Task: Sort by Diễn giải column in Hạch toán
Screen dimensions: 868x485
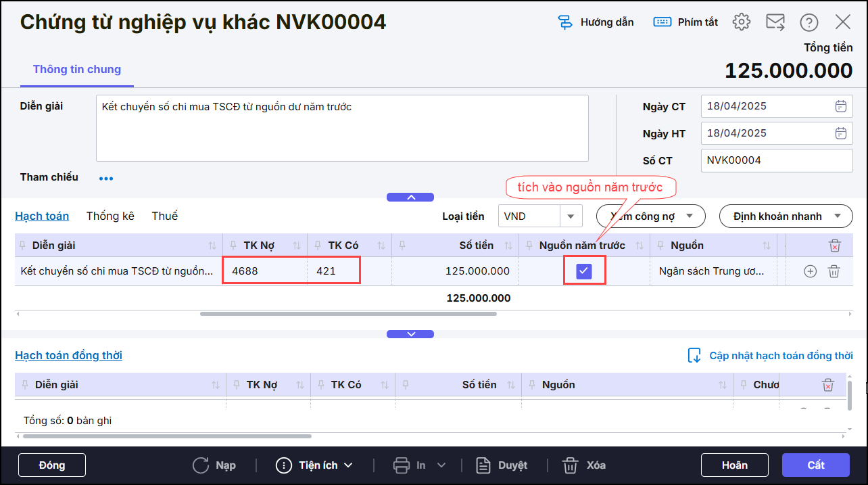Action: pos(213,246)
